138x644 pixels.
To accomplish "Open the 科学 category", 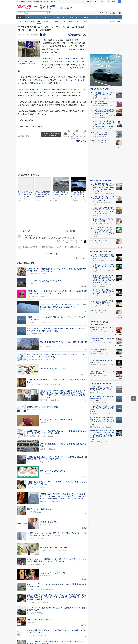I will [x=71, y=21].
